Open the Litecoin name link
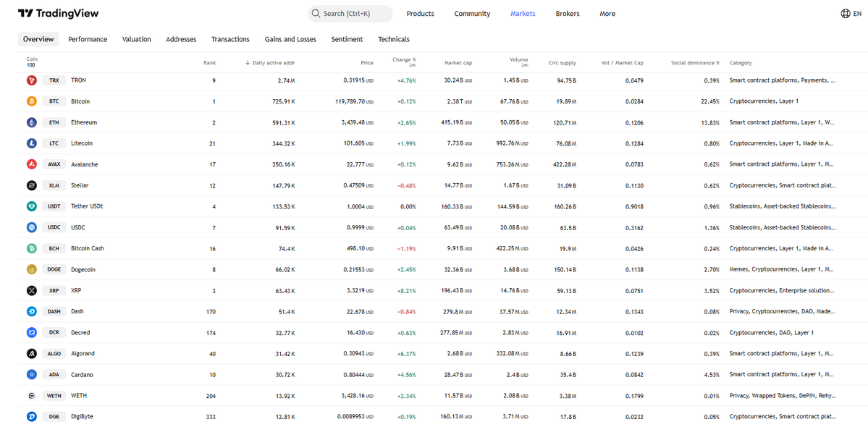This screenshot has width=868, height=427. [x=82, y=143]
